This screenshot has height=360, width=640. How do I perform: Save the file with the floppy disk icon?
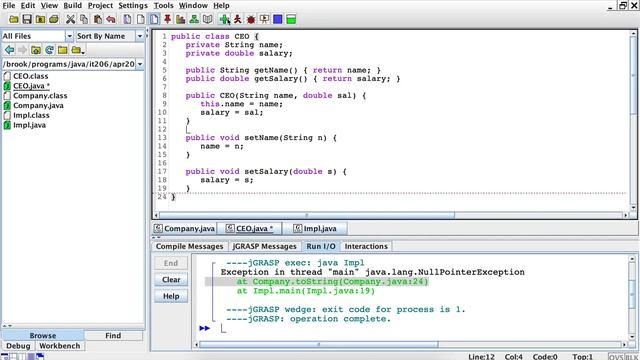click(27, 19)
